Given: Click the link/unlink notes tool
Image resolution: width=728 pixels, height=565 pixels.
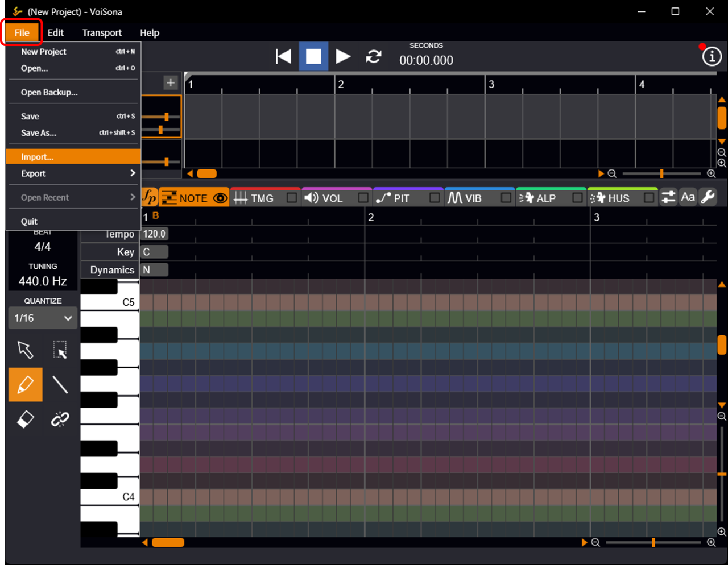Looking at the screenshot, I should pyautogui.click(x=60, y=419).
